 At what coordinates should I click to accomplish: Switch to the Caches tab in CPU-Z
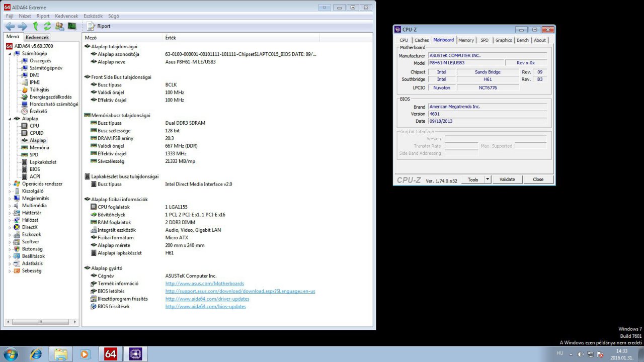422,40
